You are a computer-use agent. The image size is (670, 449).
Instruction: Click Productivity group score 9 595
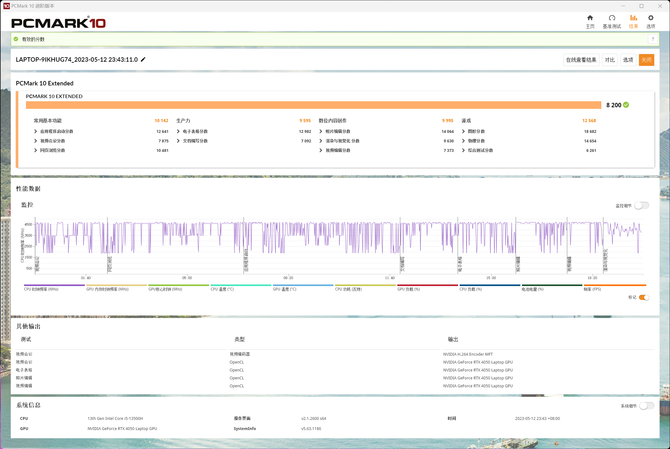click(x=305, y=120)
